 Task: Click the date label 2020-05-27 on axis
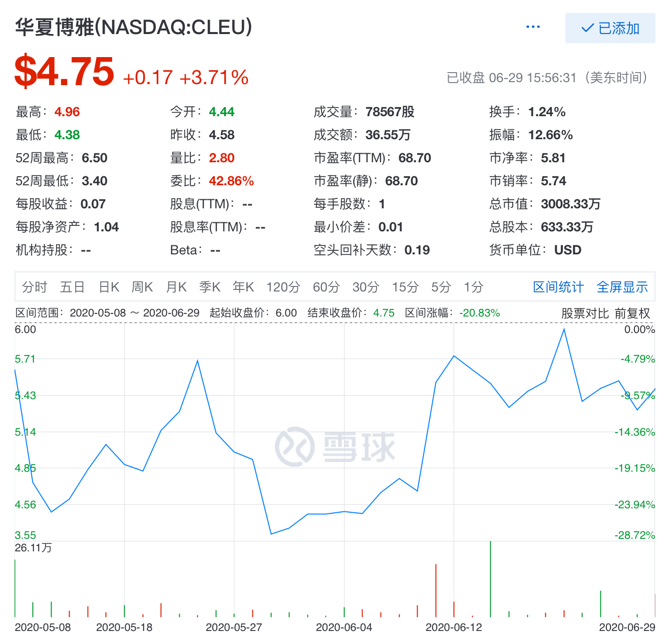point(234,627)
